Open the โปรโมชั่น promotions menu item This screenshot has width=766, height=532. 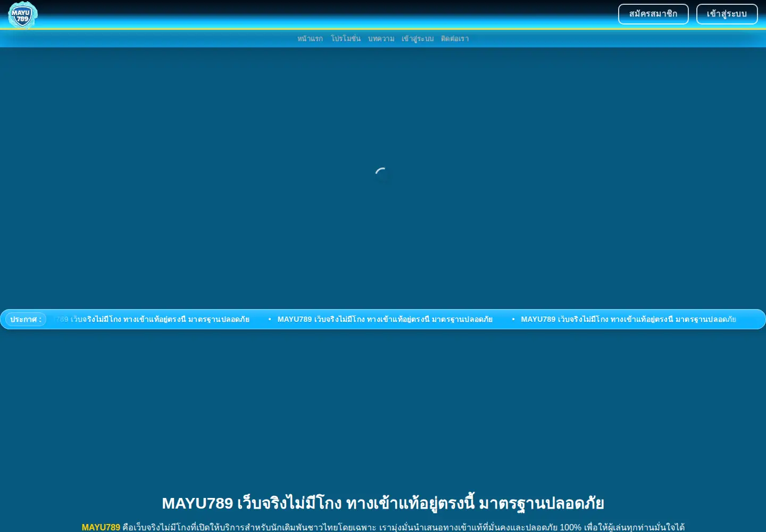(x=346, y=38)
